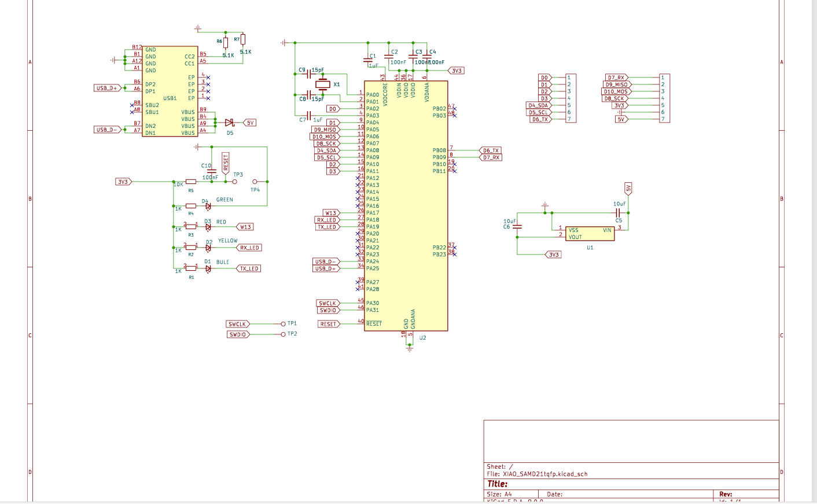Select the USB_D- label beside pin A7
This screenshot has height=504, width=817.
[108, 130]
